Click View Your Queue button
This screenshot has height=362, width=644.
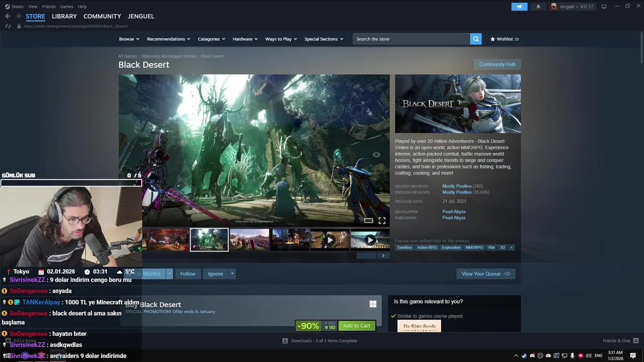tap(486, 274)
